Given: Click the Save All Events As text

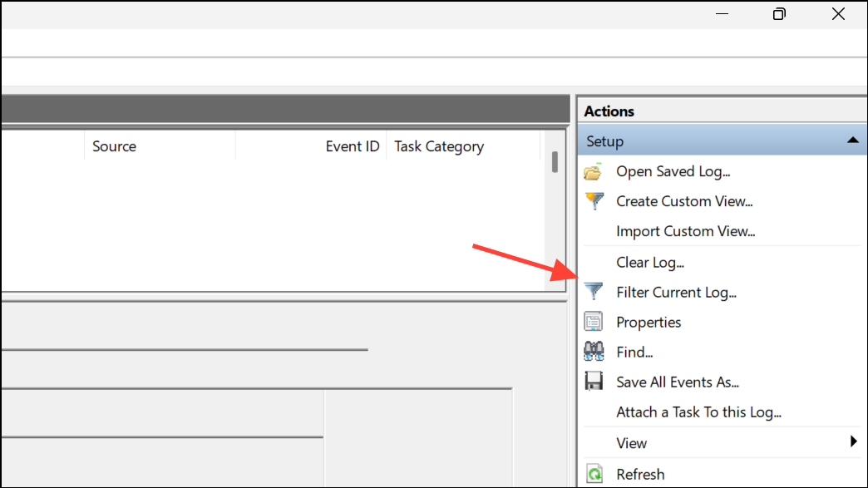Looking at the screenshot, I should [678, 382].
